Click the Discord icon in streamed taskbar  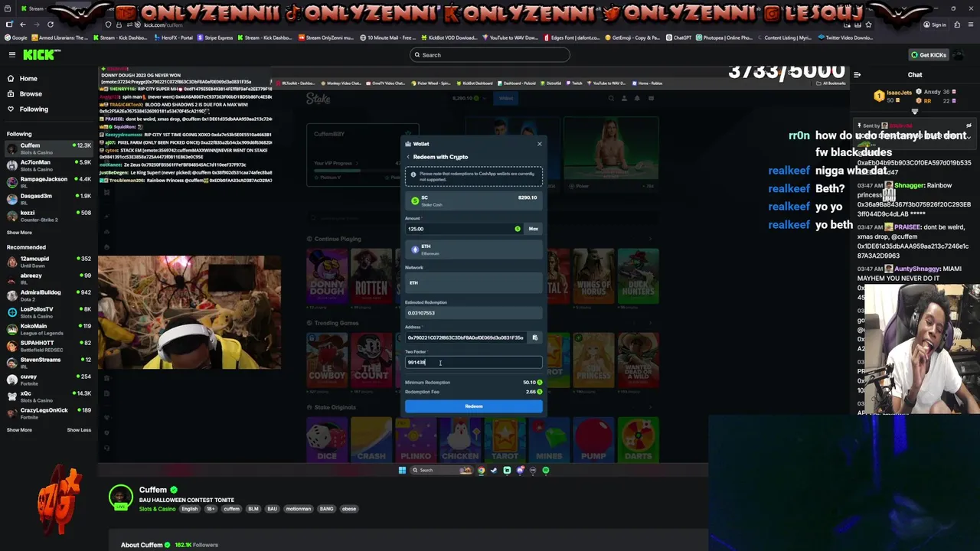click(520, 470)
